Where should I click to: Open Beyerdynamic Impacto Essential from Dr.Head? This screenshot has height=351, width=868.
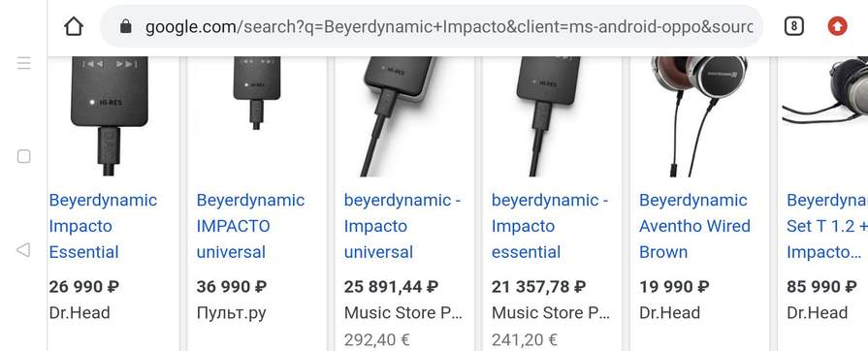pos(103,226)
